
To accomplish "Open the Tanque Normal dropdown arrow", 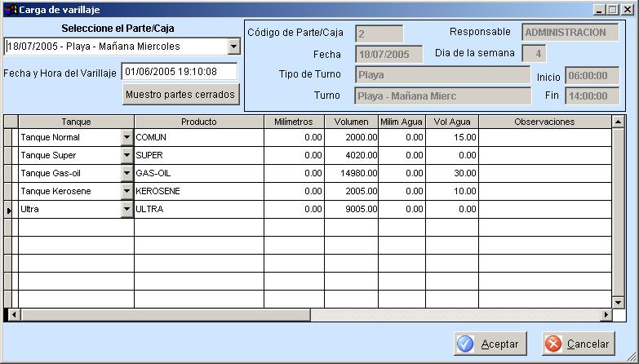I will tap(126, 138).
